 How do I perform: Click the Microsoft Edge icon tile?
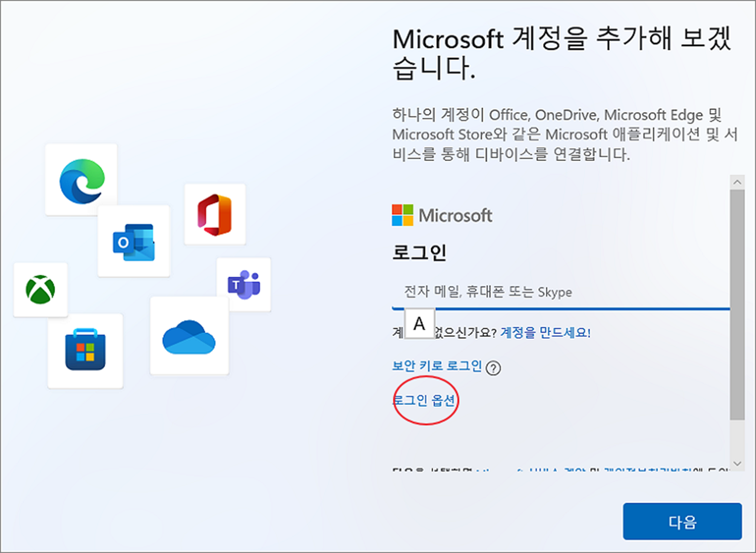click(81, 180)
